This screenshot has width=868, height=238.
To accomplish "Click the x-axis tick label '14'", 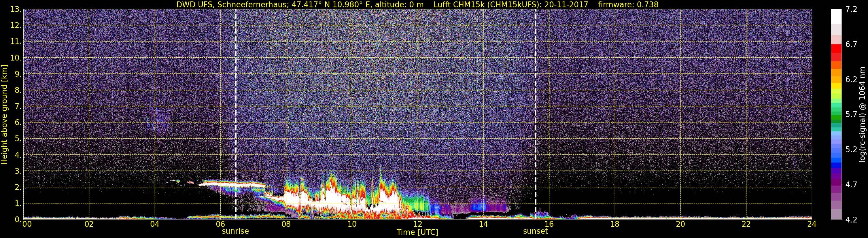I will [x=483, y=224].
